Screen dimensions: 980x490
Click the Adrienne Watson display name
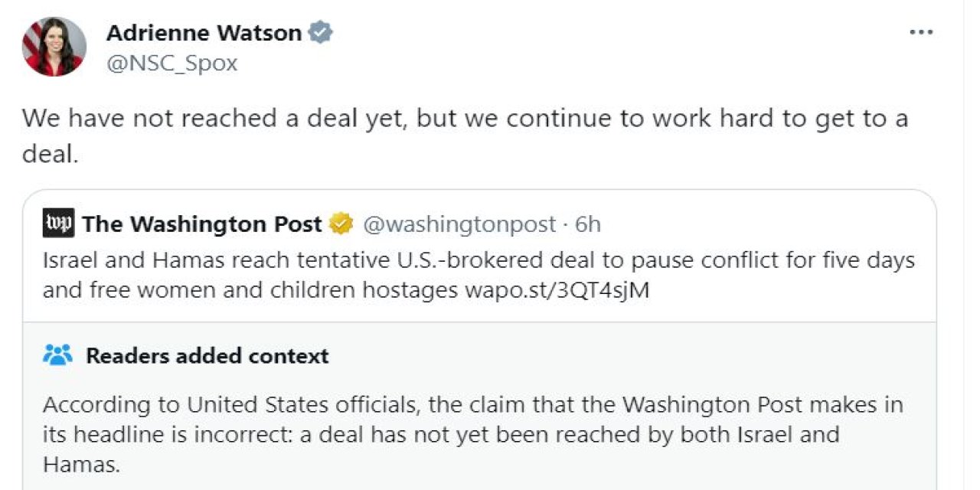coord(204,33)
